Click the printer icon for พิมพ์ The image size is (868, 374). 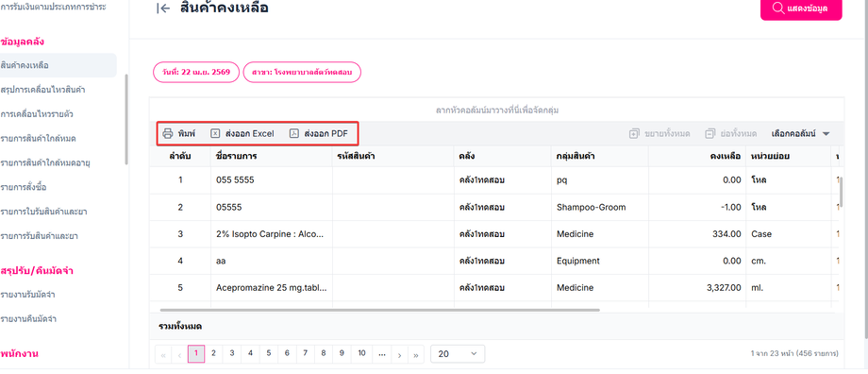[168, 133]
